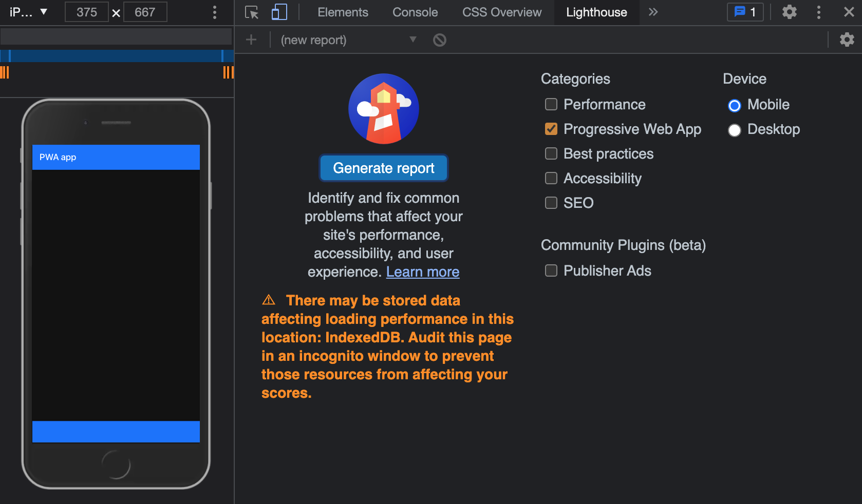Select the Mobile device radio button

[x=735, y=106]
